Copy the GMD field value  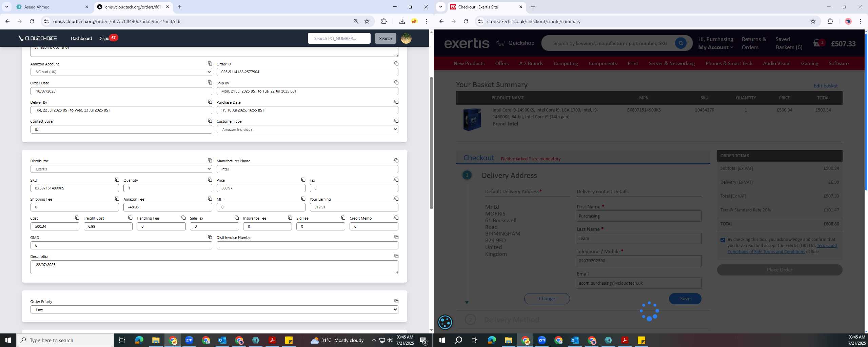[x=210, y=237]
